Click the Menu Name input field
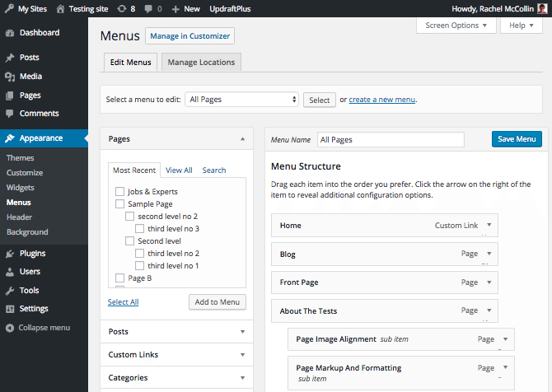 coord(391,140)
